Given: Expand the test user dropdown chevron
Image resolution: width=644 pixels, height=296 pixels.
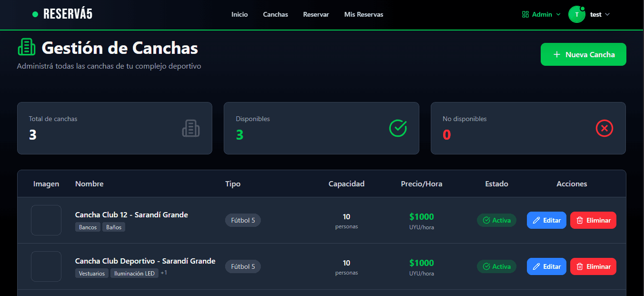Looking at the screenshot, I should (607, 14).
